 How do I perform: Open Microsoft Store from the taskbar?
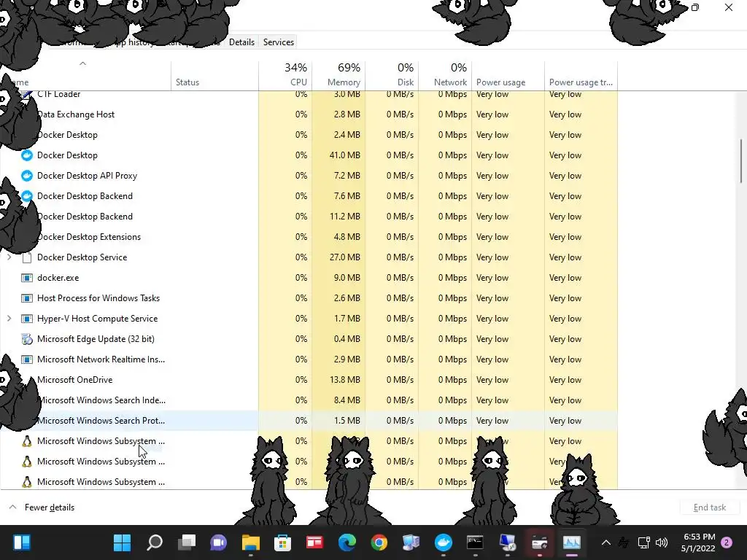[282, 542]
